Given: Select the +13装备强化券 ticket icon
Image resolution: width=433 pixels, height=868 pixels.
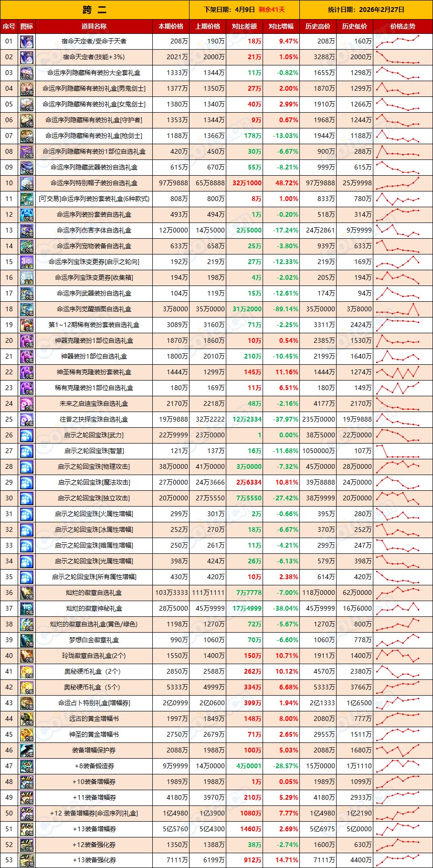Looking at the screenshot, I should coord(27,860).
